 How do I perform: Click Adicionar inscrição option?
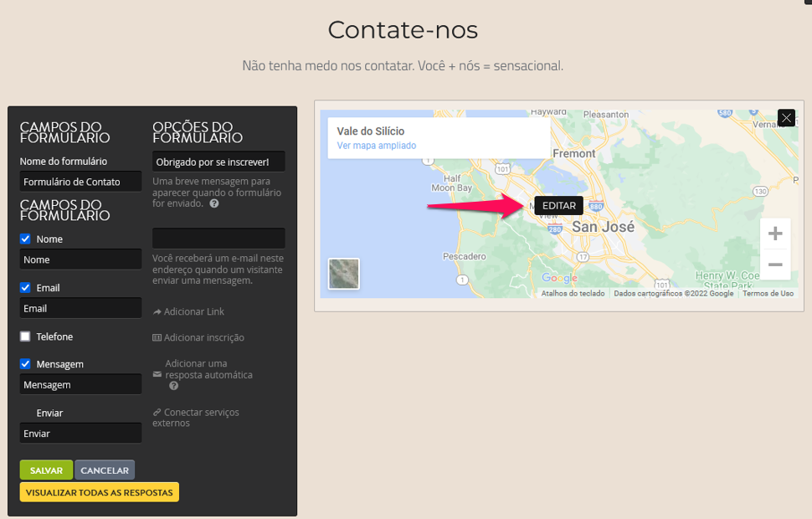204,337
